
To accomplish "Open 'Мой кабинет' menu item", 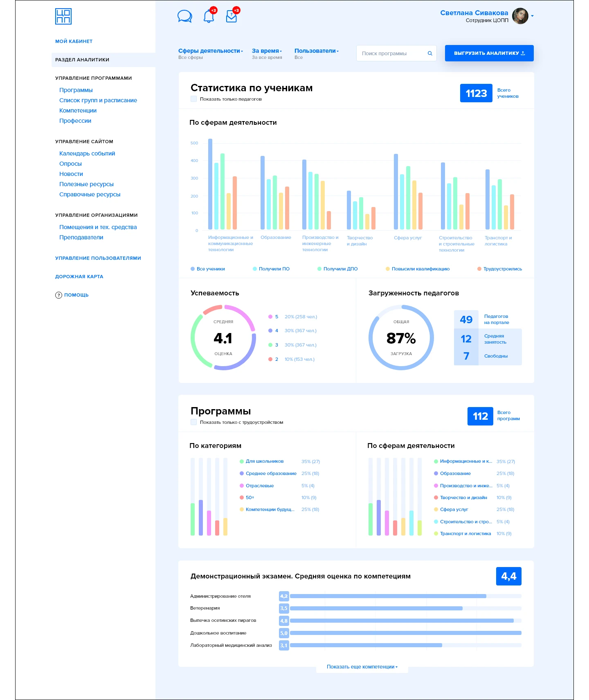I will click(74, 41).
